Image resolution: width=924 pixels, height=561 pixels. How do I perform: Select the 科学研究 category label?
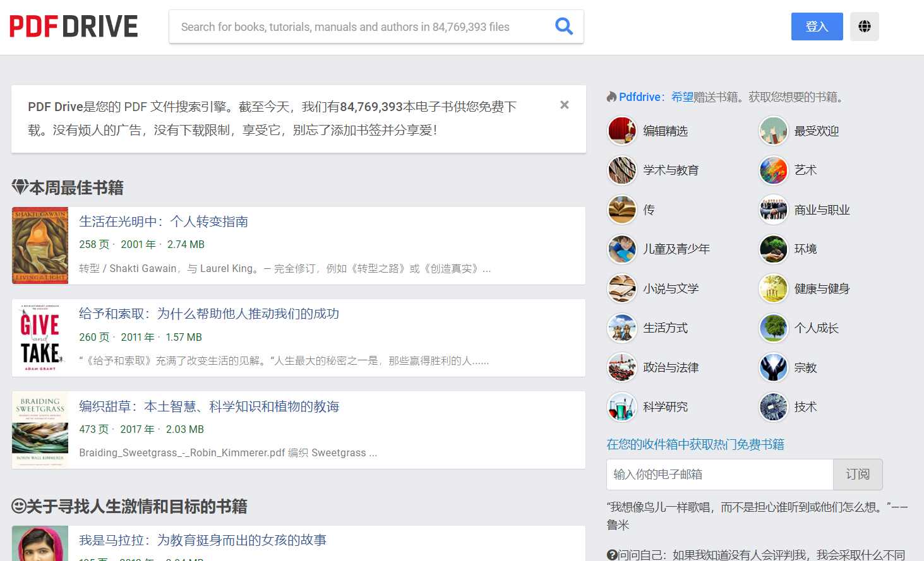666,407
